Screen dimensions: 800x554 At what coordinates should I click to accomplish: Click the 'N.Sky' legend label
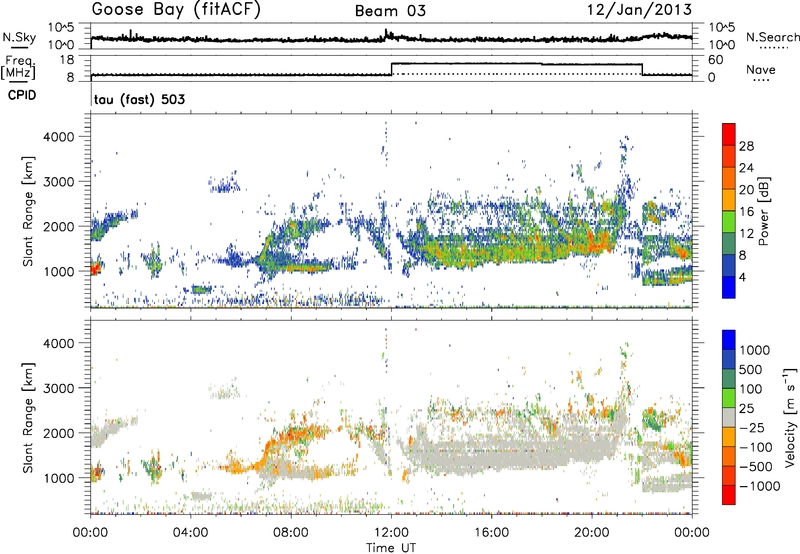tap(19, 38)
